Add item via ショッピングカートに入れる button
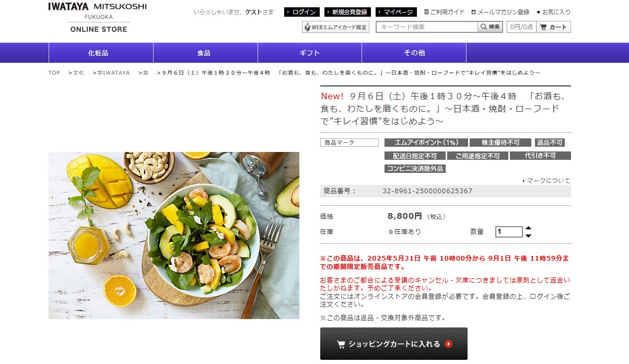The width and height of the screenshot is (629, 364). point(394,344)
